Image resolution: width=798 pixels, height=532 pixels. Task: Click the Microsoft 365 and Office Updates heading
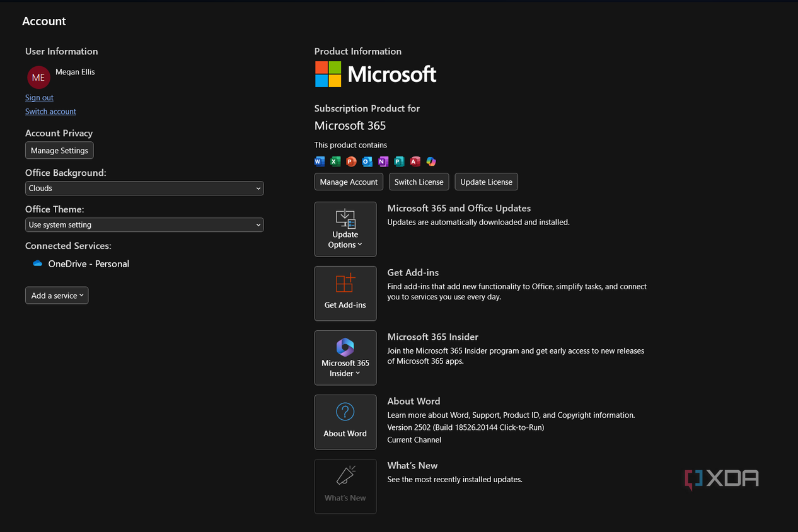coord(459,209)
